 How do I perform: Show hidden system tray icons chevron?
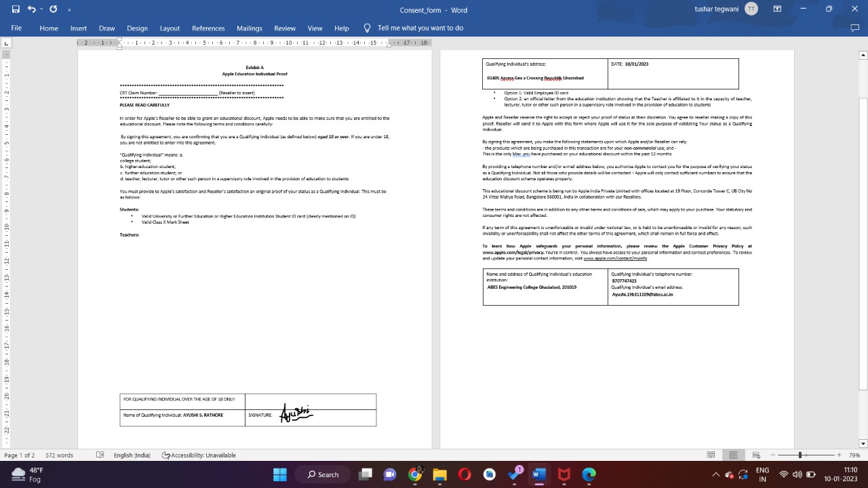tap(715, 474)
